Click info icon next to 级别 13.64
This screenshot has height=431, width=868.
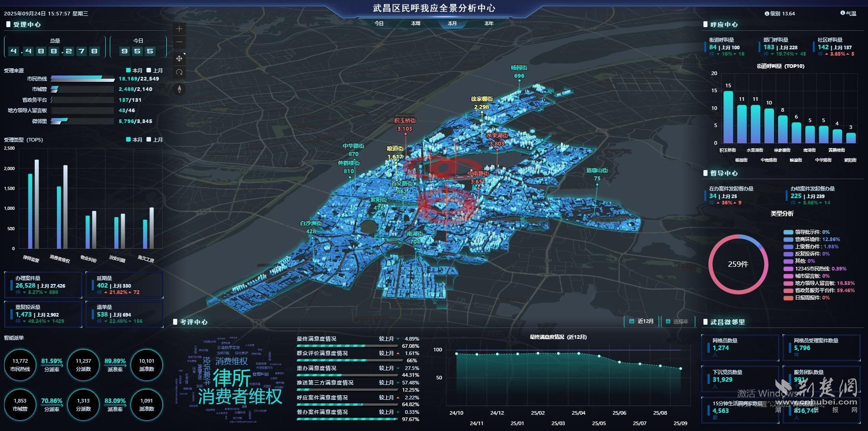point(767,14)
